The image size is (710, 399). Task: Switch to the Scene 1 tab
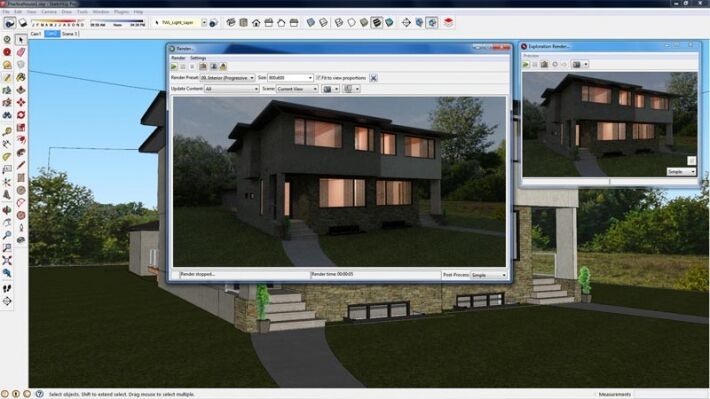point(70,34)
